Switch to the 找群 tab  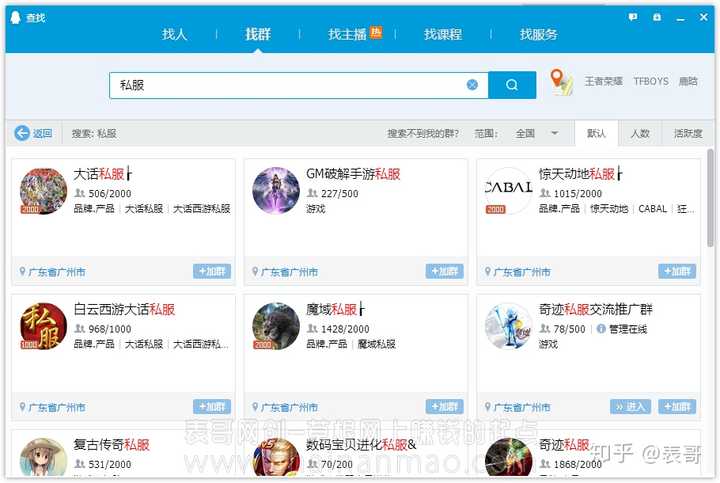(x=258, y=34)
